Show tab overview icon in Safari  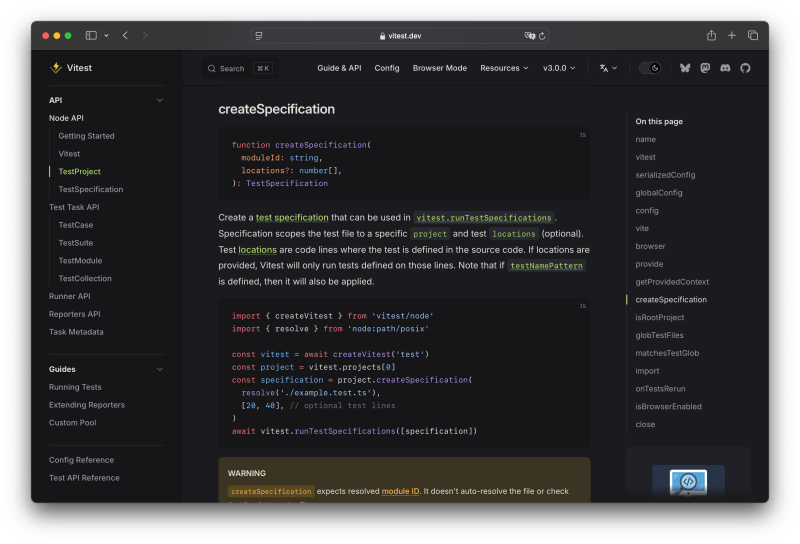coord(753,35)
